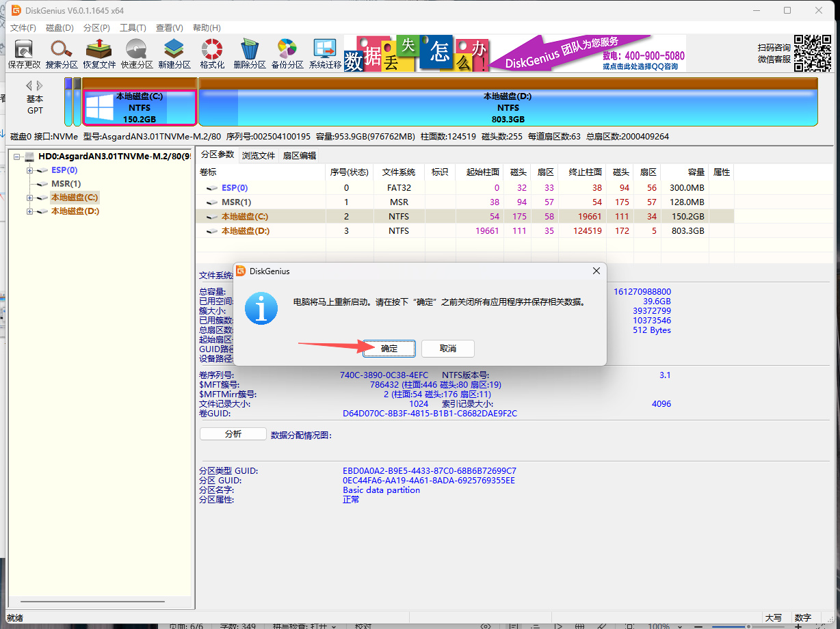Switch to the 扇区编辑 tab
The image size is (840, 629).
299,156
